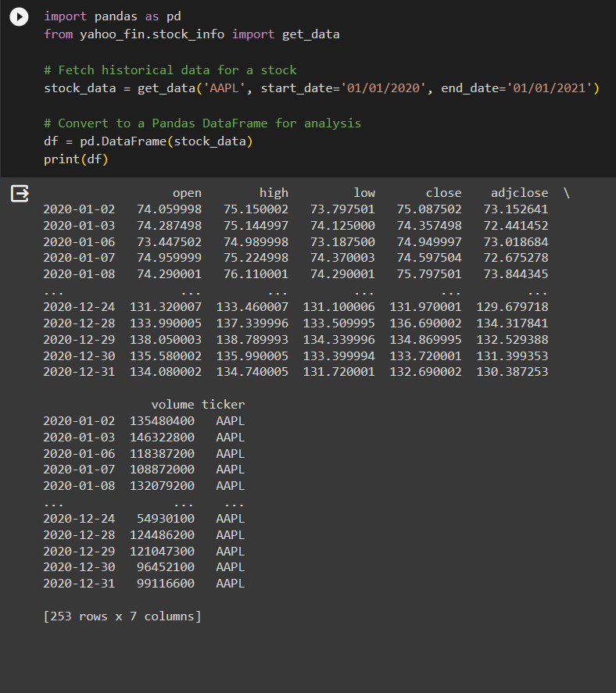This screenshot has height=693, width=616.
Task: Click '# Convert to a Pandas DataFrame' comment
Action: [202, 123]
